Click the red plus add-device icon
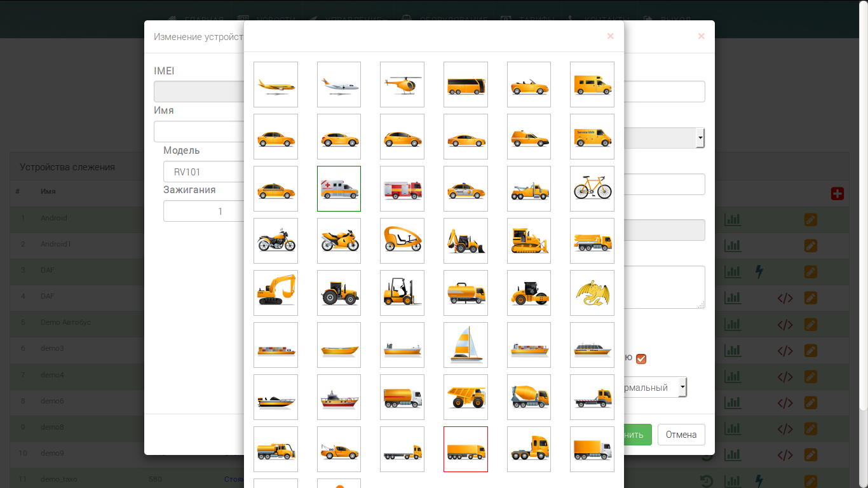The width and height of the screenshot is (868, 488). click(837, 194)
